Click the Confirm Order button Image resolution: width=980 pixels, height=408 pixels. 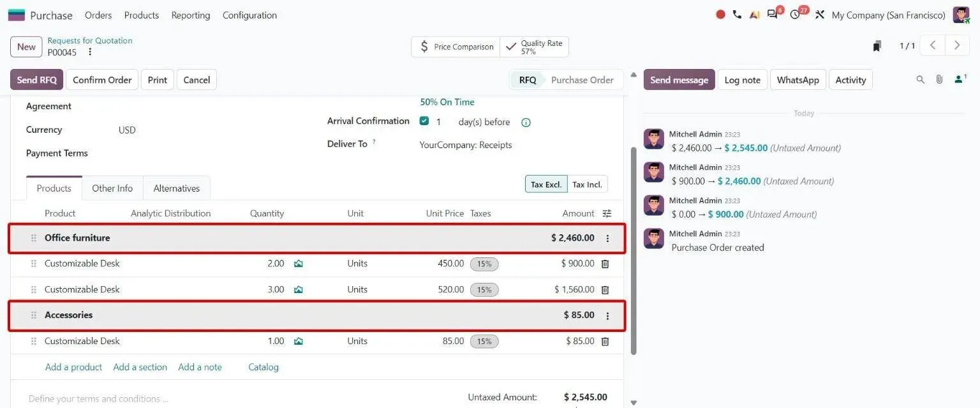(102, 80)
